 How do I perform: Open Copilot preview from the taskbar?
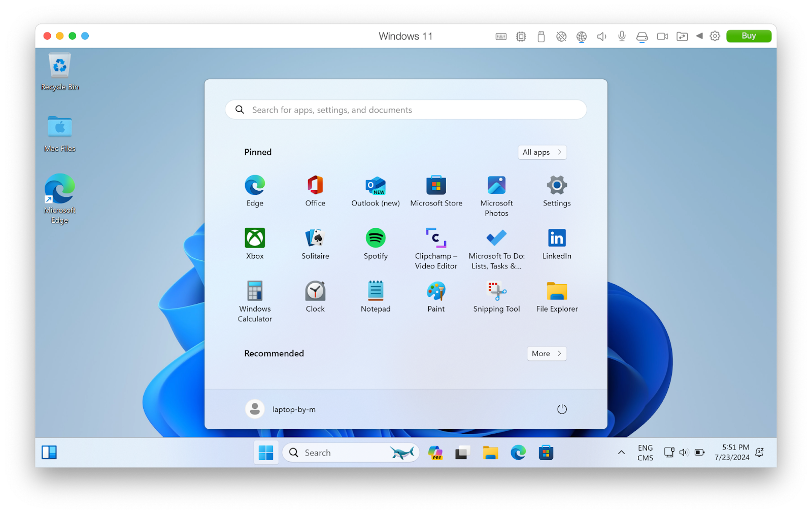click(x=435, y=452)
